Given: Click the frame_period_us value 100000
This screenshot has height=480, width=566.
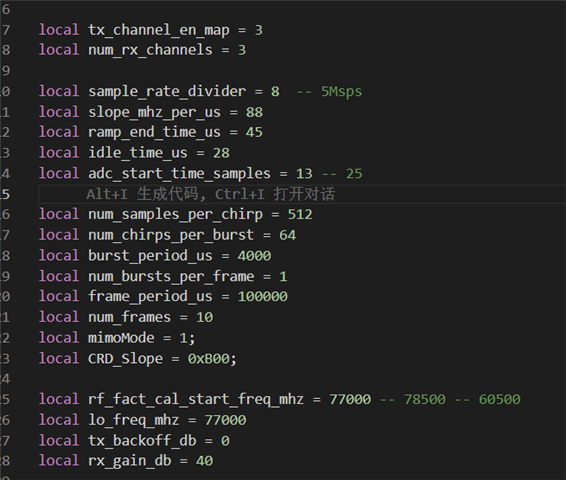Looking at the screenshot, I should coord(262,297).
